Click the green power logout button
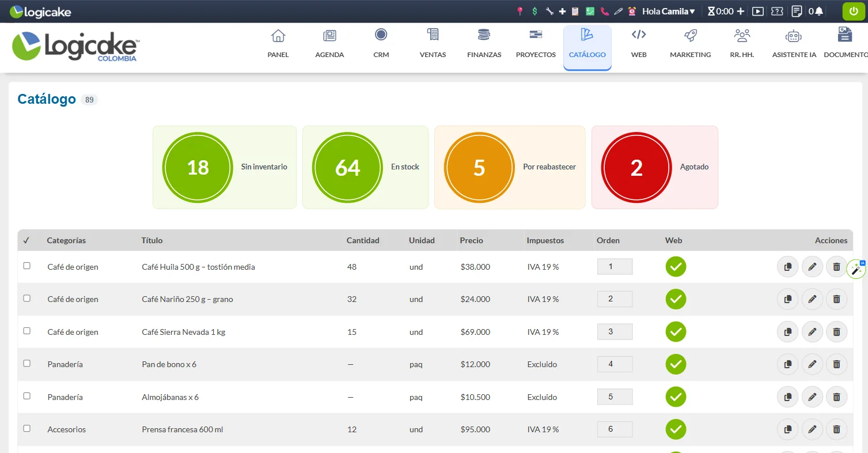The width and height of the screenshot is (868, 453). [x=854, y=12]
